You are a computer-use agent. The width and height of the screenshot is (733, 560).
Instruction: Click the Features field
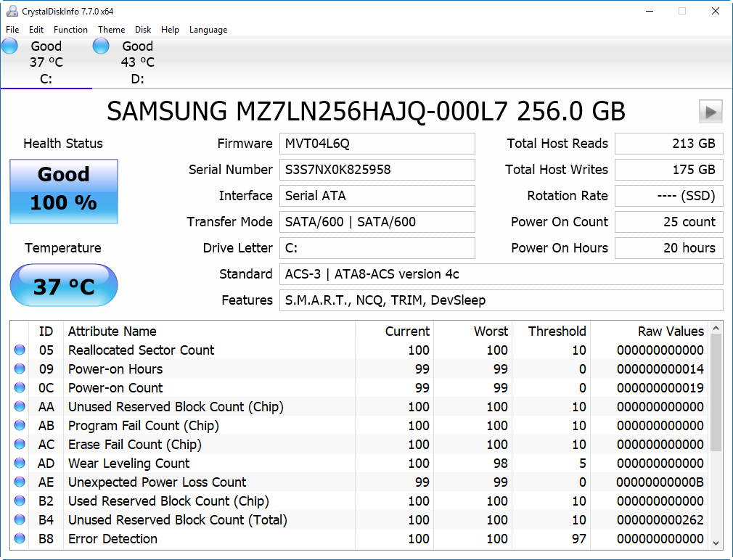(501, 300)
